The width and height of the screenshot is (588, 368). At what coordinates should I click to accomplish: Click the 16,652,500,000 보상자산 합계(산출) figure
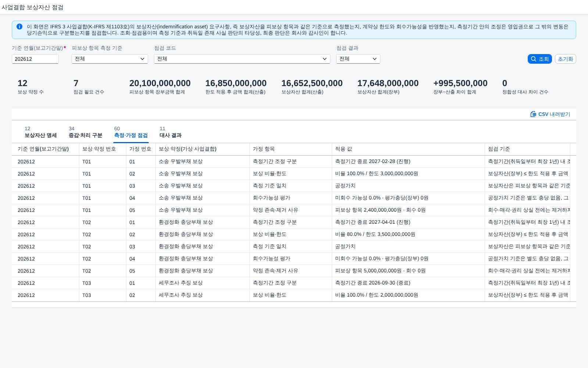click(312, 84)
